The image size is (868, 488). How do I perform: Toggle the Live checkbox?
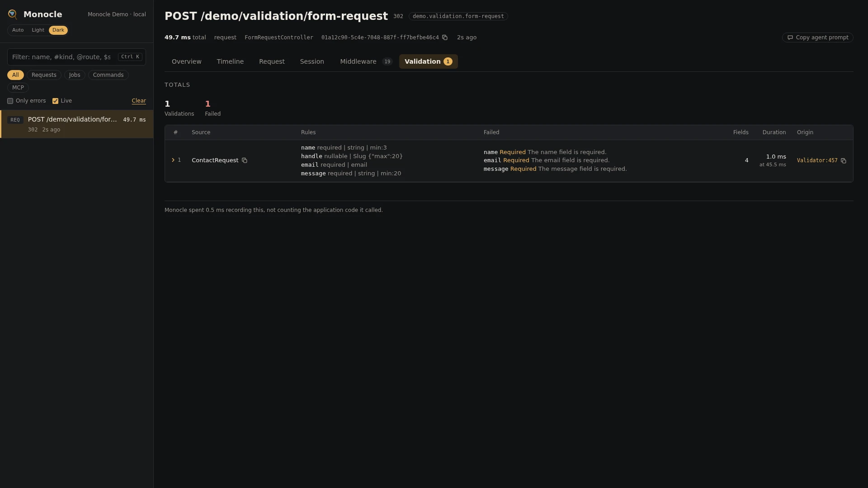pyautogui.click(x=55, y=101)
